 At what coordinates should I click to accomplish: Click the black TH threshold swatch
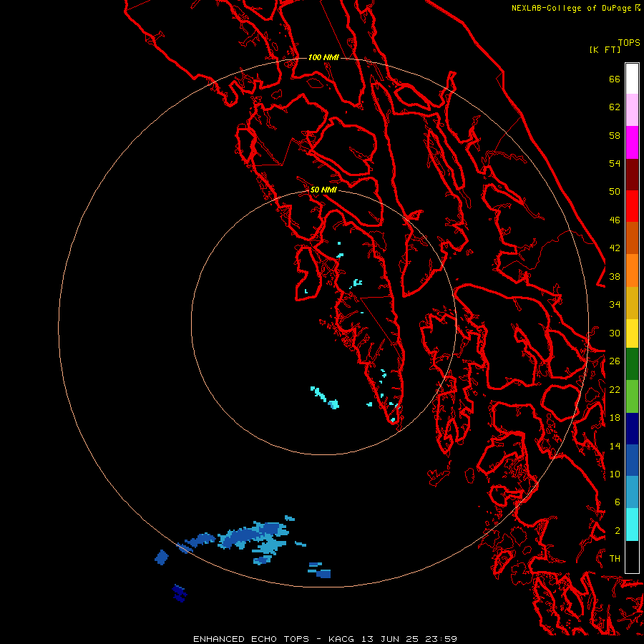(x=632, y=557)
